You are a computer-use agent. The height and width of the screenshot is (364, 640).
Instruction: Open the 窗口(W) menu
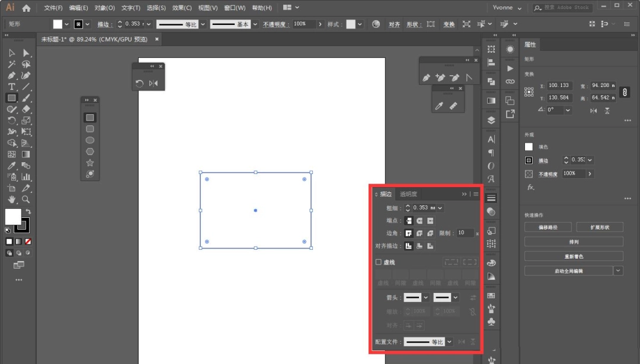click(x=235, y=8)
